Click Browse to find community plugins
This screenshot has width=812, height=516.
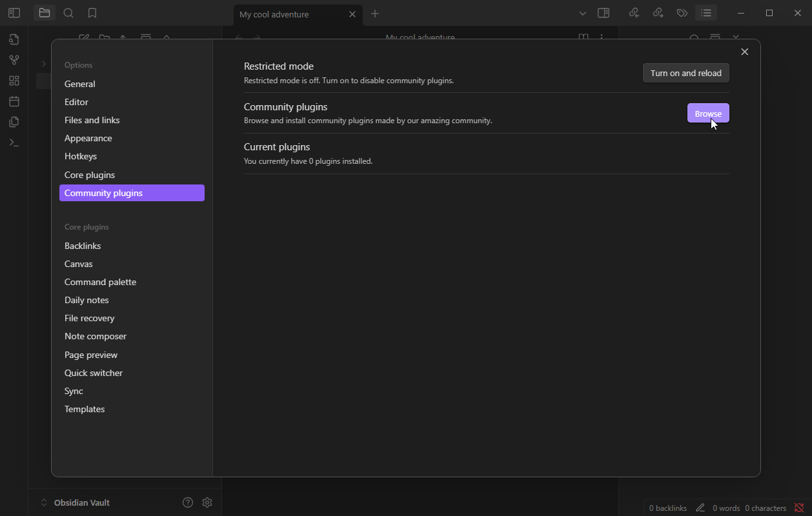tap(708, 114)
